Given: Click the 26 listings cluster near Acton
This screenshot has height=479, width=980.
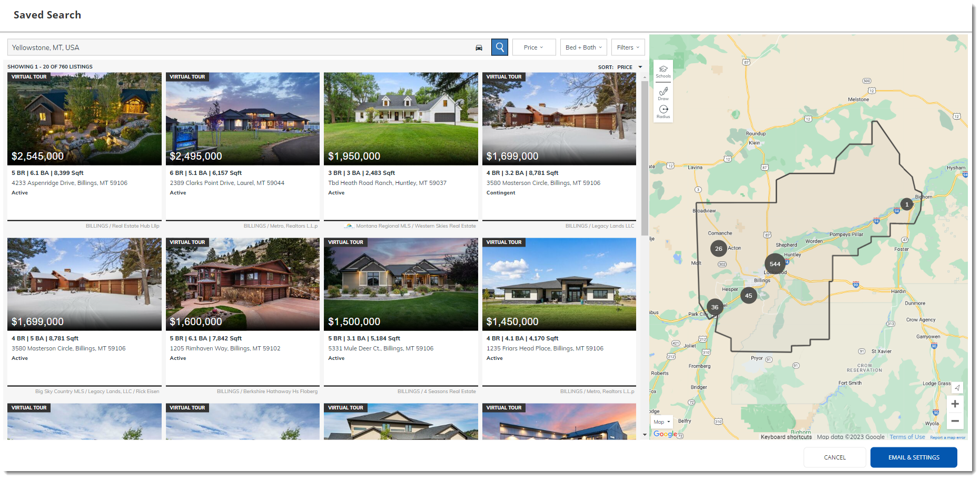Looking at the screenshot, I should tap(718, 249).
